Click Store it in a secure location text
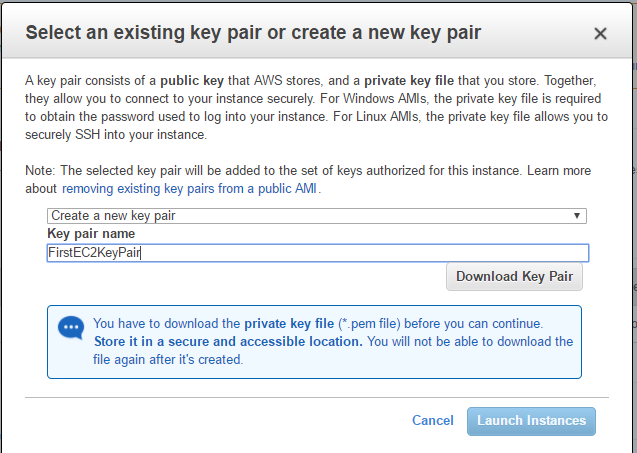637x453 pixels. click(x=228, y=342)
